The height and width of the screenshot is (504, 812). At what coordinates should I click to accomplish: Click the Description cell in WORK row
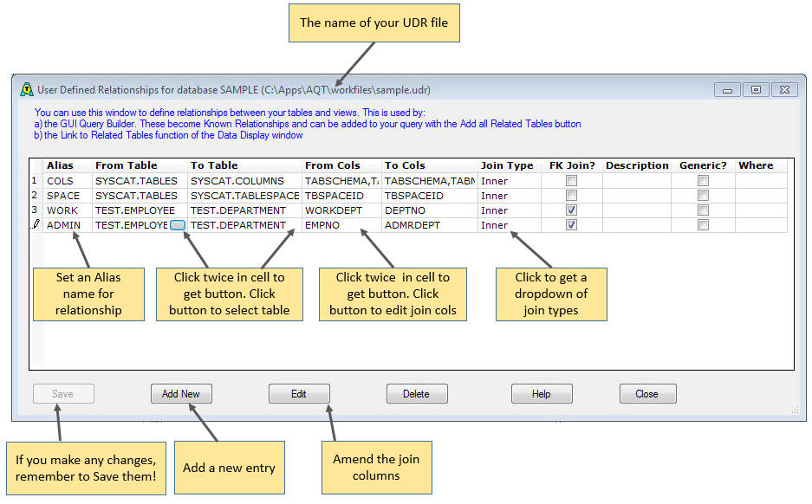[637, 210]
